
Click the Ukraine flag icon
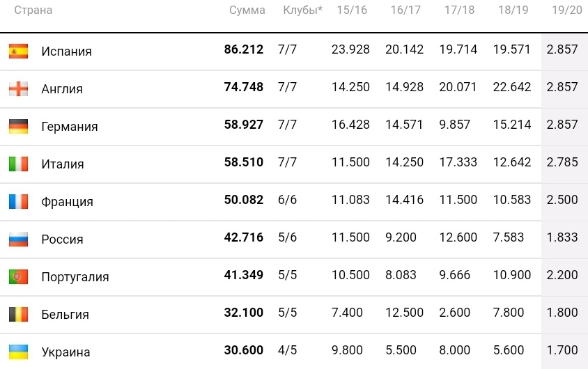[18, 352]
